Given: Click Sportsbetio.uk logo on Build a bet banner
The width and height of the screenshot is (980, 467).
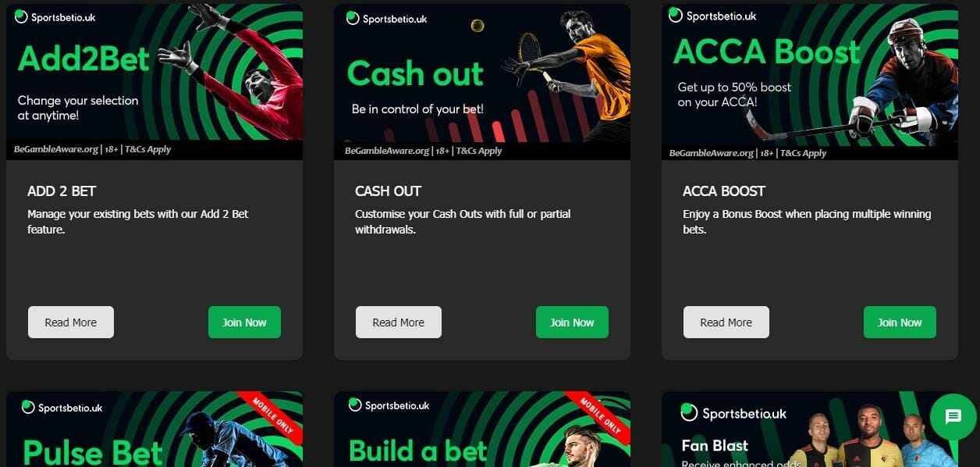Looking at the screenshot, I should click(x=389, y=405).
